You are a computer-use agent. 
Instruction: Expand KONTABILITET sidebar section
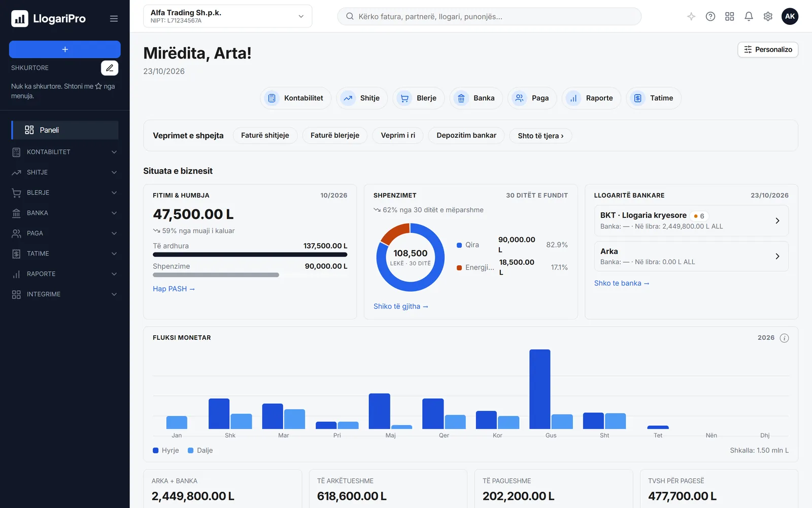pos(65,152)
